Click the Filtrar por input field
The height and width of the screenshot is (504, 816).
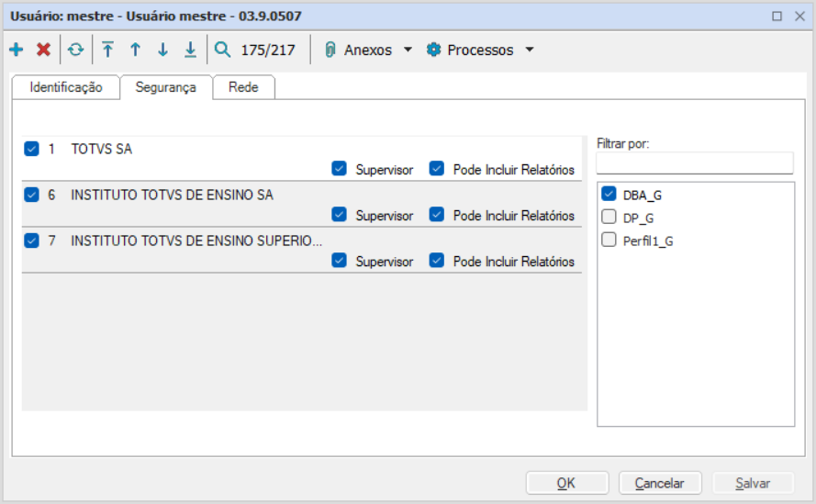click(x=695, y=163)
